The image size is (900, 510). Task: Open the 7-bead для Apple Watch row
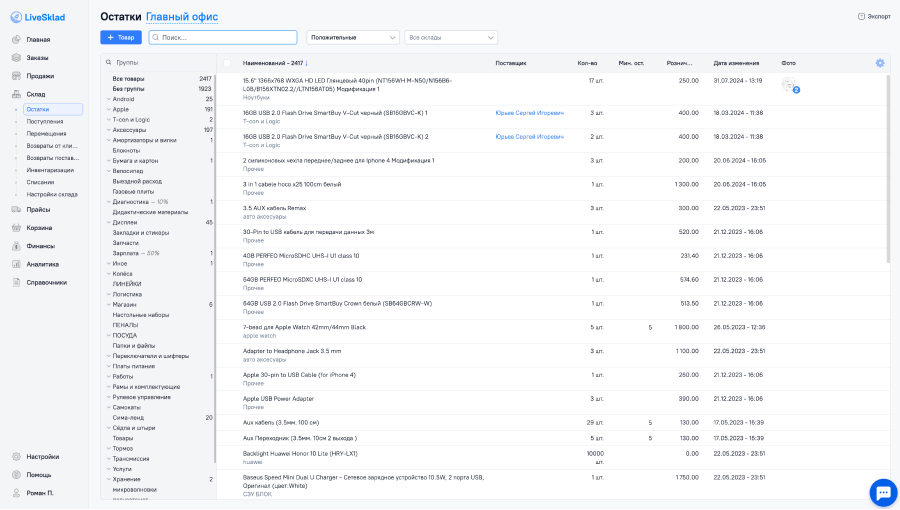[552, 332]
